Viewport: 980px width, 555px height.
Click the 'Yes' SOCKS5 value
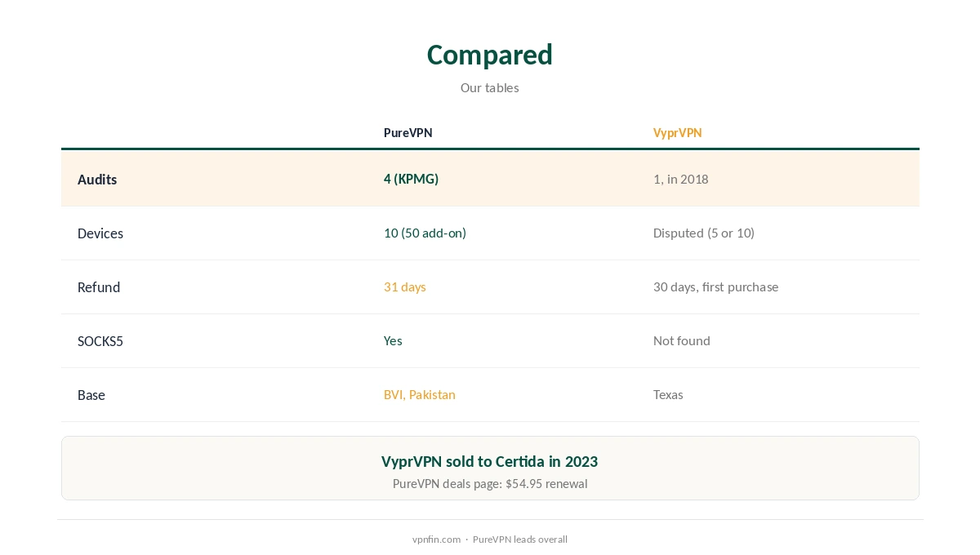[393, 340]
